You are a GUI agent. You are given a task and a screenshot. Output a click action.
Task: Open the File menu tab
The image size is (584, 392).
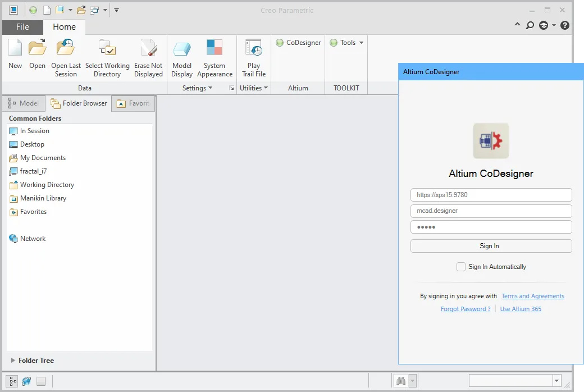click(x=22, y=27)
